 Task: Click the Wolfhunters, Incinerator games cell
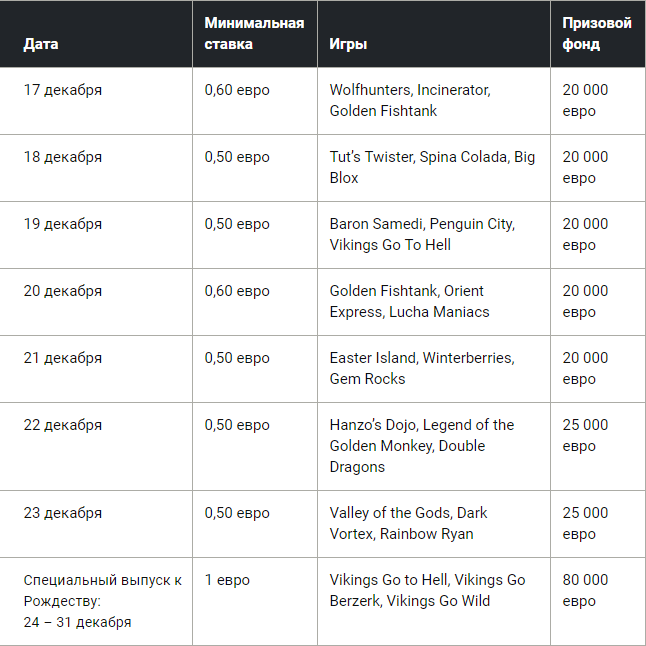tap(434, 101)
